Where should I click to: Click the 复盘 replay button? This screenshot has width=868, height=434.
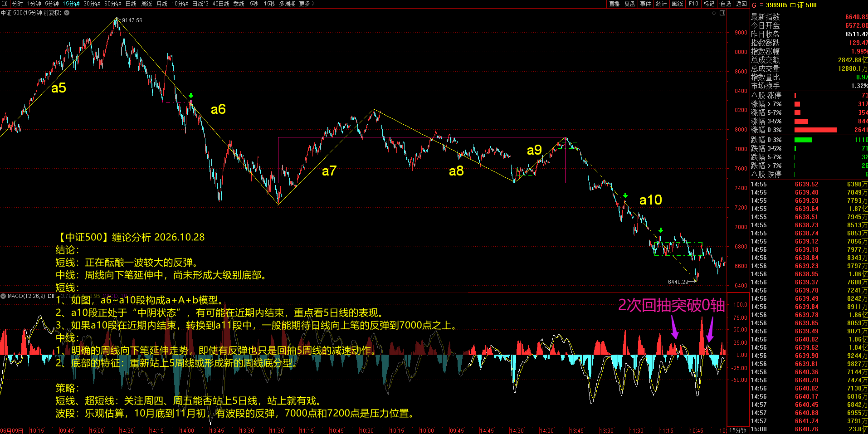(630, 4)
